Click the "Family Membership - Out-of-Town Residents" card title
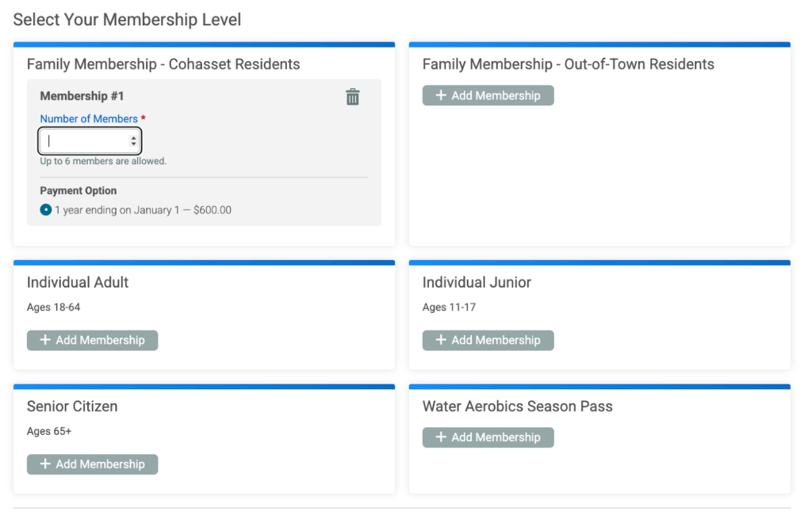812x519 pixels. (x=568, y=64)
